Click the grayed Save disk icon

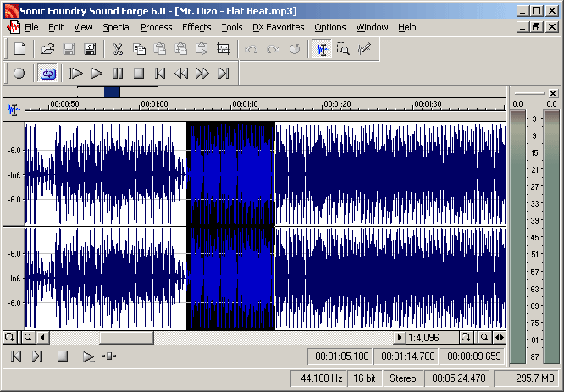pos(69,49)
